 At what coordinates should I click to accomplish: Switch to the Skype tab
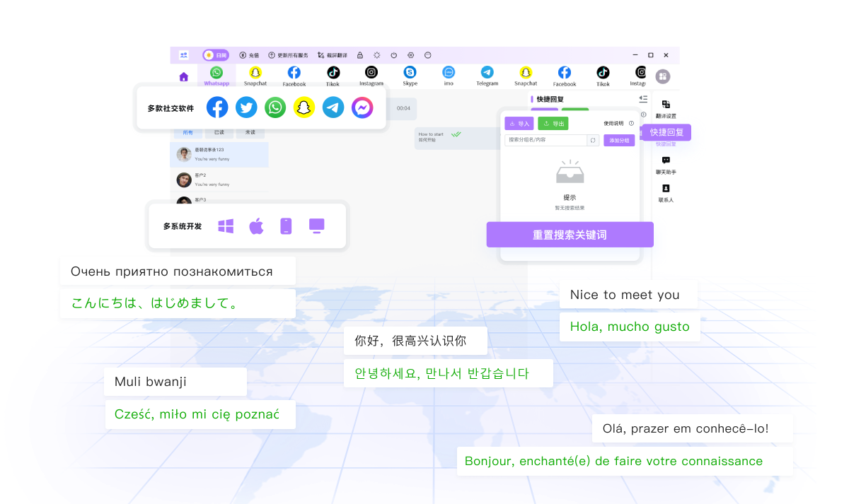coord(410,76)
